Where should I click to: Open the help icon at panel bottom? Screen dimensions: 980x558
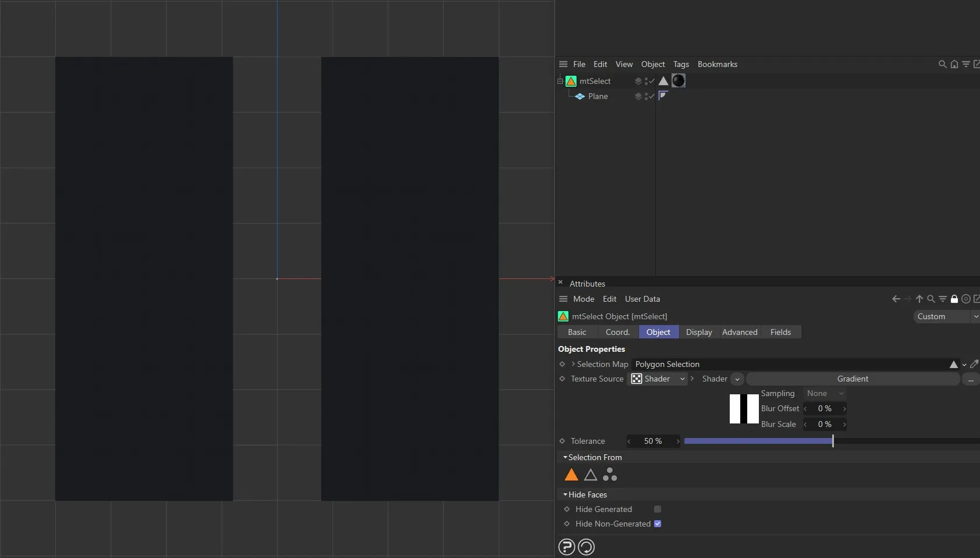coord(566,547)
